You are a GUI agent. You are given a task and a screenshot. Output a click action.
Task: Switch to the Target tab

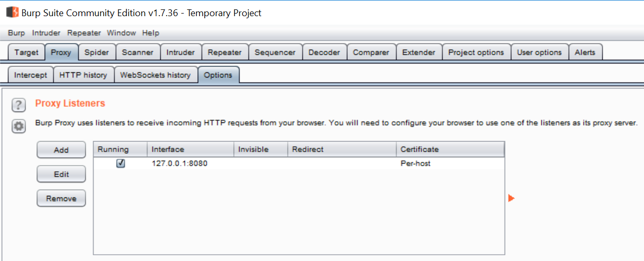pos(27,52)
